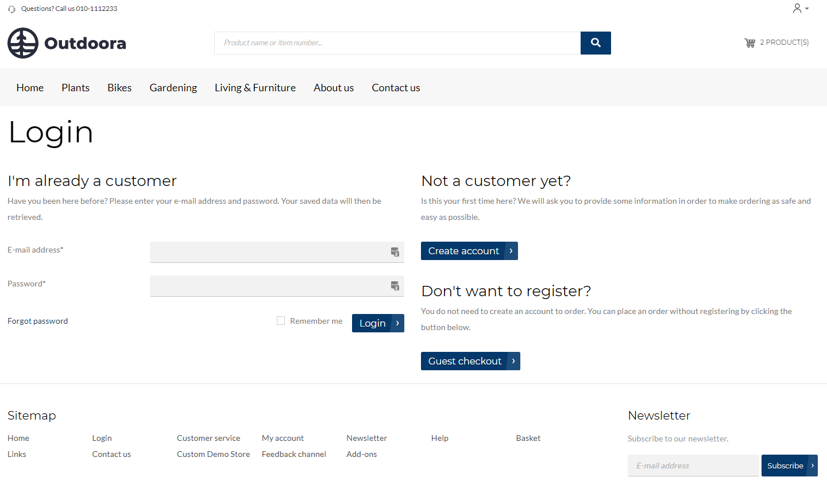This screenshot has width=827, height=504.
Task: Open the Newsletter link in Sitemap
Action: [367, 438]
